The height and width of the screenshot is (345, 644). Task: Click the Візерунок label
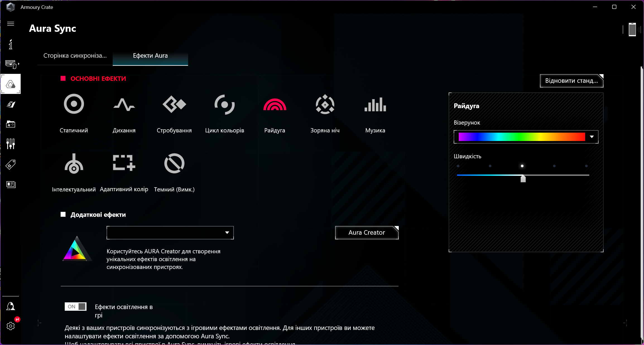point(467,123)
